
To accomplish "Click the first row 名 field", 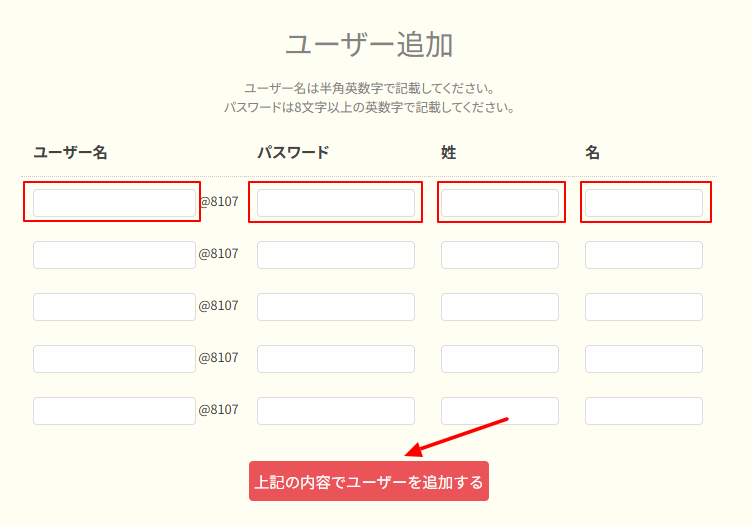I will (x=643, y=203).
